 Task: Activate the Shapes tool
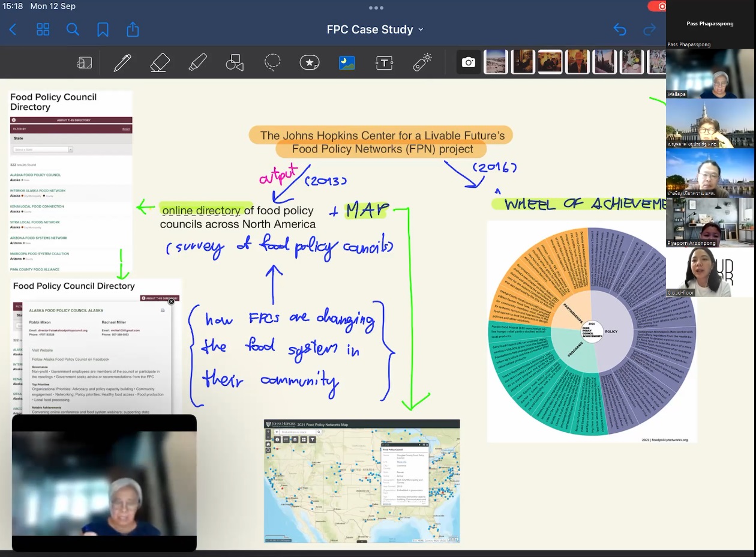[x=235, y=62]
